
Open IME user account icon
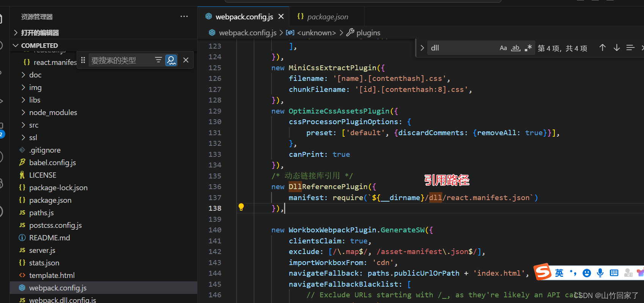click(628, 273)
